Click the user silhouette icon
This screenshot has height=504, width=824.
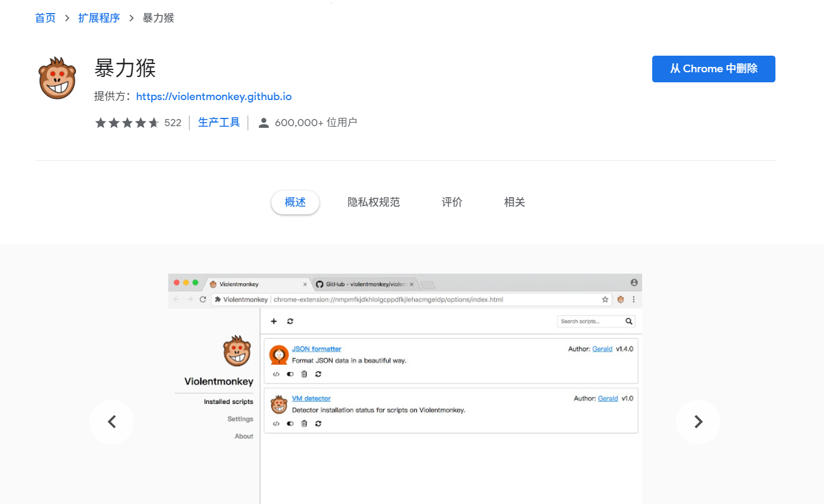click(264, 123)
